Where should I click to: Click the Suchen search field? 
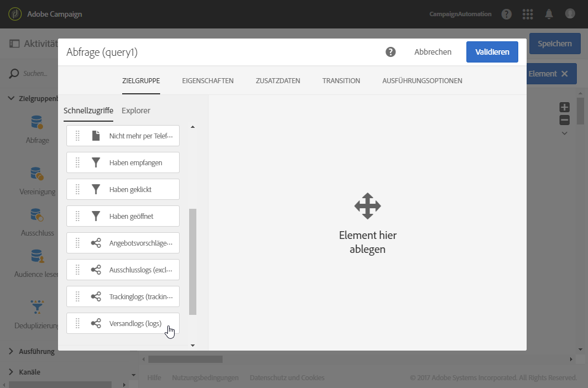[35, 74]
